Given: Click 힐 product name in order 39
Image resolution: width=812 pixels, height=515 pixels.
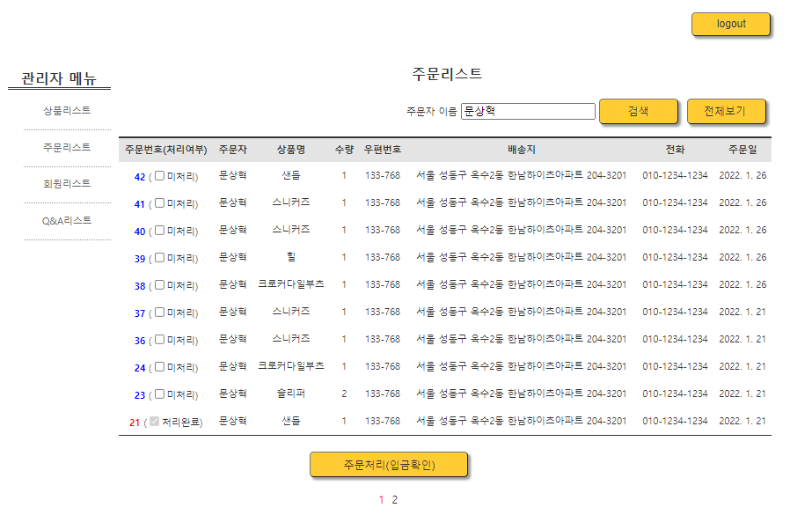Looking at the screenshot, I should pyautogui.click(x=291, y=257).
